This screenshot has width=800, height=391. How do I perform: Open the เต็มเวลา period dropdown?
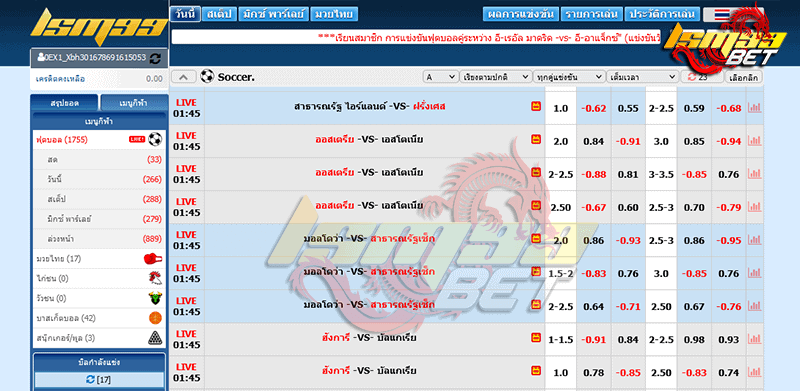643,77
